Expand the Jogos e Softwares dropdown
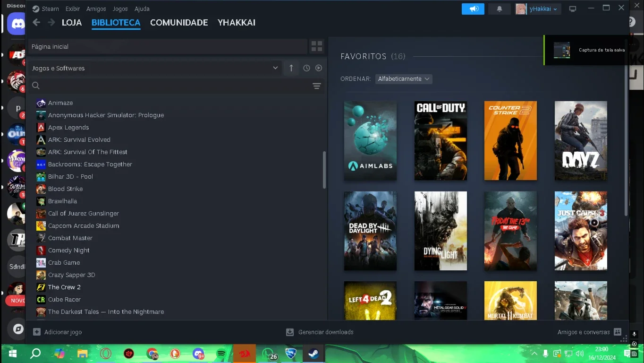The height and width of the screenshot is (363, 644). click(155, 68)
